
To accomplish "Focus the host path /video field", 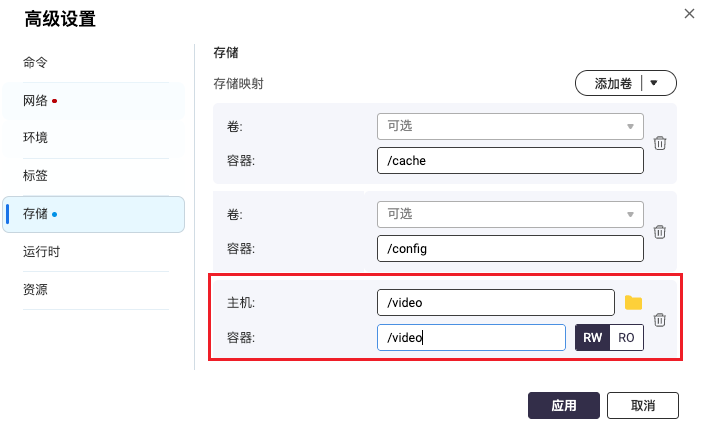I will (495, 303).
